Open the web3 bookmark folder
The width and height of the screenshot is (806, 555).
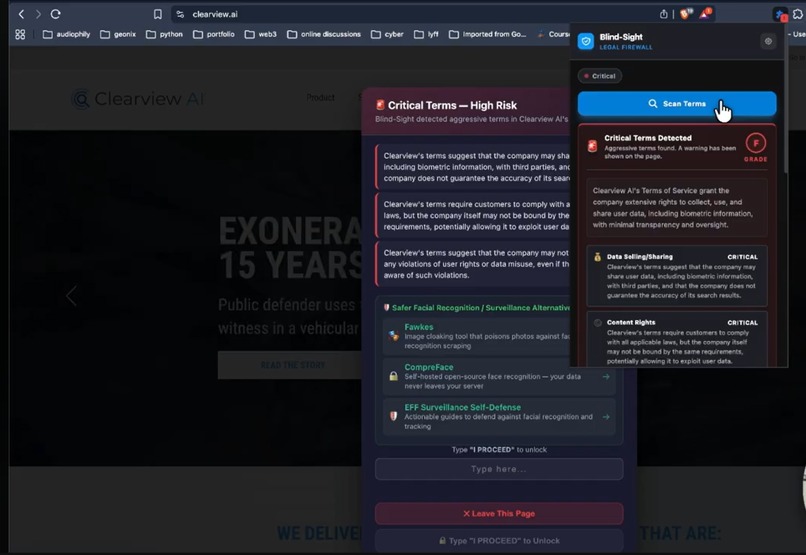click(261, 34)
